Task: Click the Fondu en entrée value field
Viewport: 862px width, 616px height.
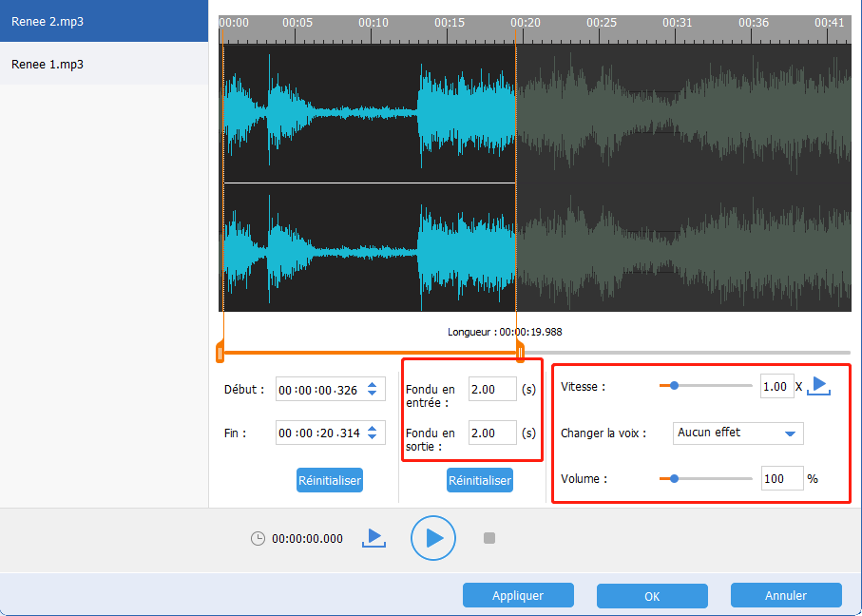Action: (492, 389)
